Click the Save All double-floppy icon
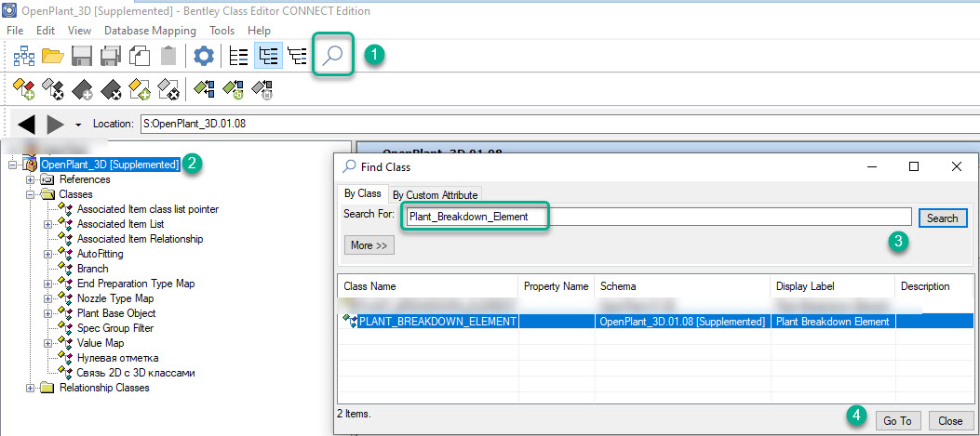This screenshot has height=436, width=980. coord(111,57)
